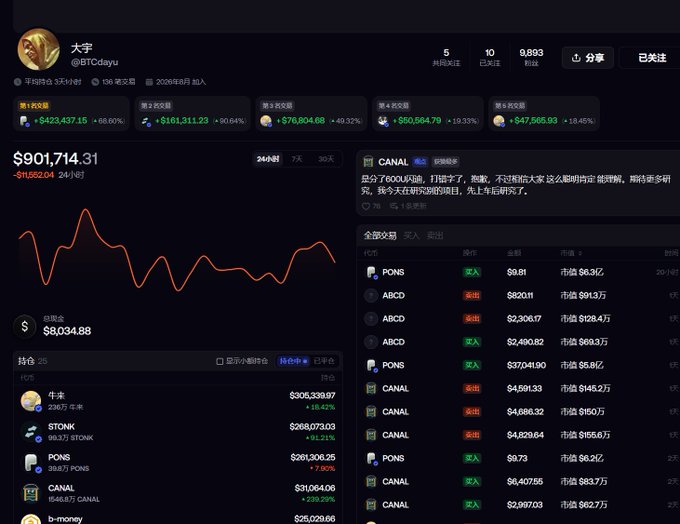Switch chart range to 30天
Viewport: 680px width, 524px height.
pyautogui.click(x=326, y=159)
